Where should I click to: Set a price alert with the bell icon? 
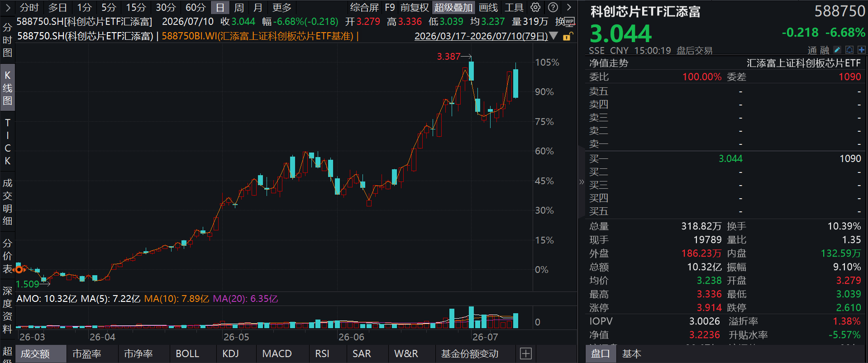[849, 50]
